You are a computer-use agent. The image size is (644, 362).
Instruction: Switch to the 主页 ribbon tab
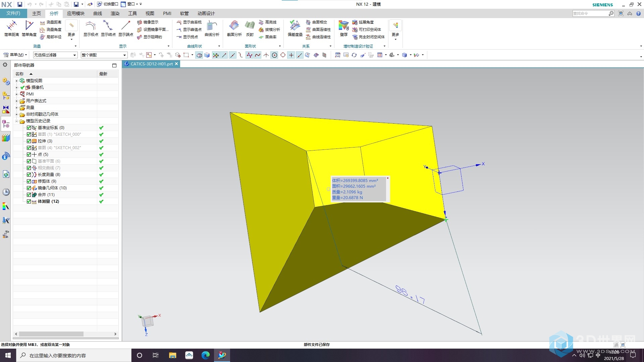[37, 13]
